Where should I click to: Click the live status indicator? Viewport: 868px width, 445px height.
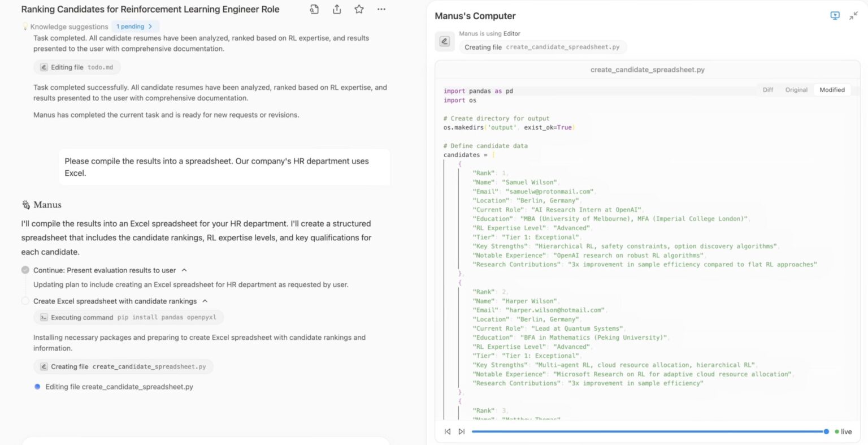[x=843, y=431]
